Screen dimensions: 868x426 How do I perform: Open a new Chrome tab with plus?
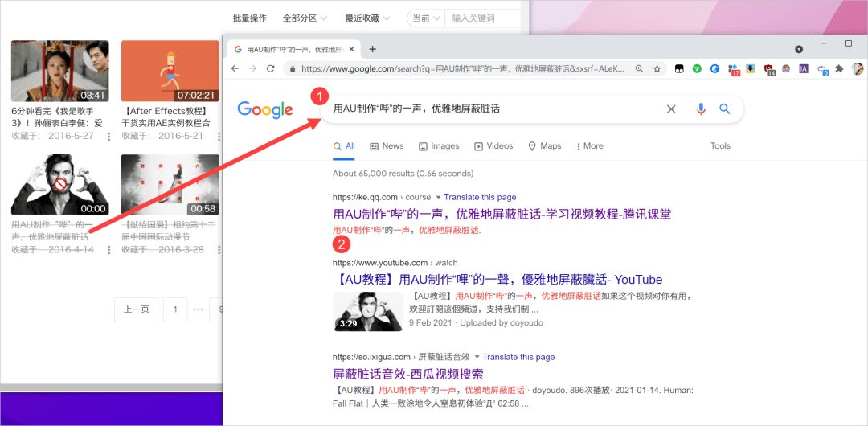pos(373,49)
